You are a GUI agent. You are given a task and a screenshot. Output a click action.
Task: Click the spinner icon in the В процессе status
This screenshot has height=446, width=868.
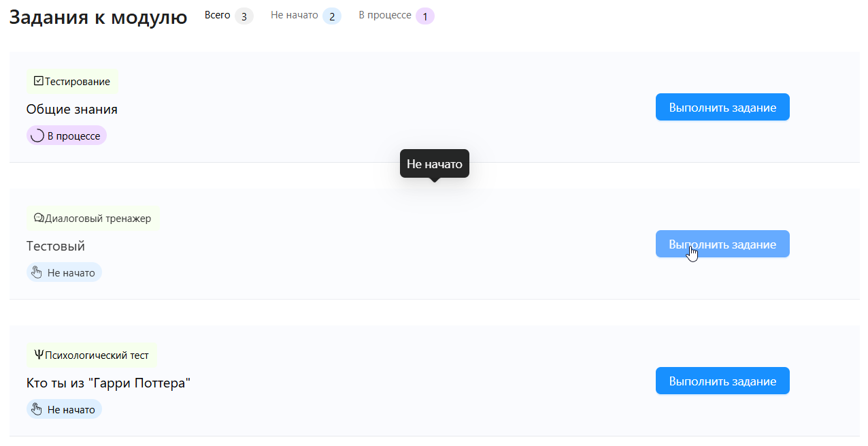[x=38, y=136]
